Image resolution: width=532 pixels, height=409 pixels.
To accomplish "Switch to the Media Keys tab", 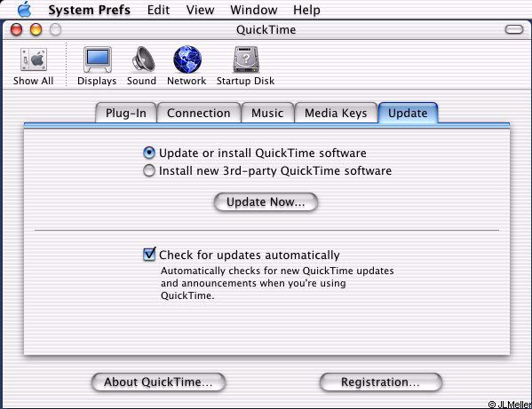I will pyautogui.click(x=336, y=113).
